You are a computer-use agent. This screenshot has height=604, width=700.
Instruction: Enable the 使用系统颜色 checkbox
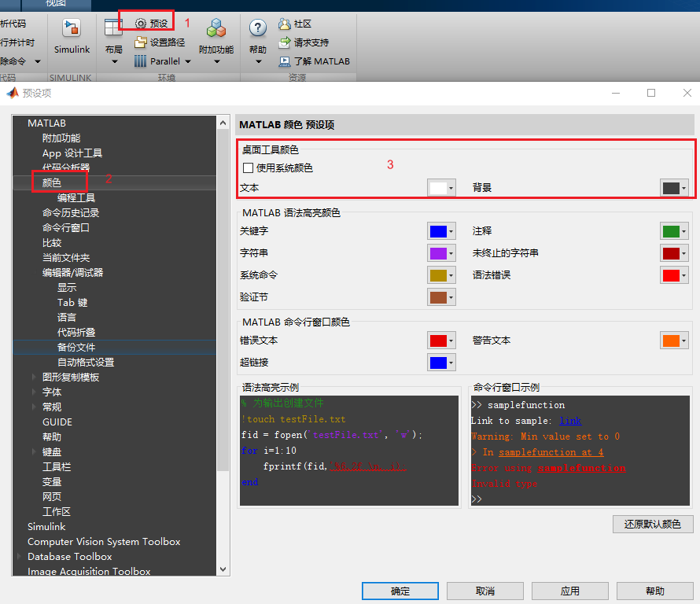(x=248, y=168)
